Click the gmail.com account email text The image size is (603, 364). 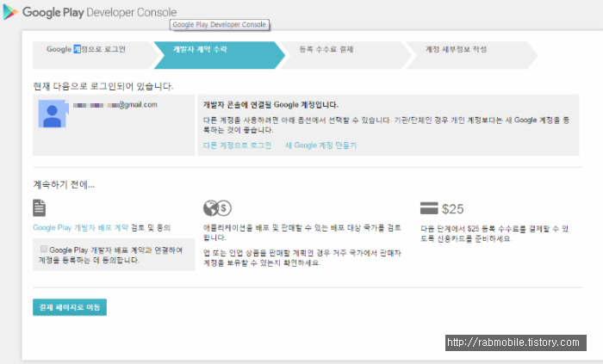(x=115, y=104)
